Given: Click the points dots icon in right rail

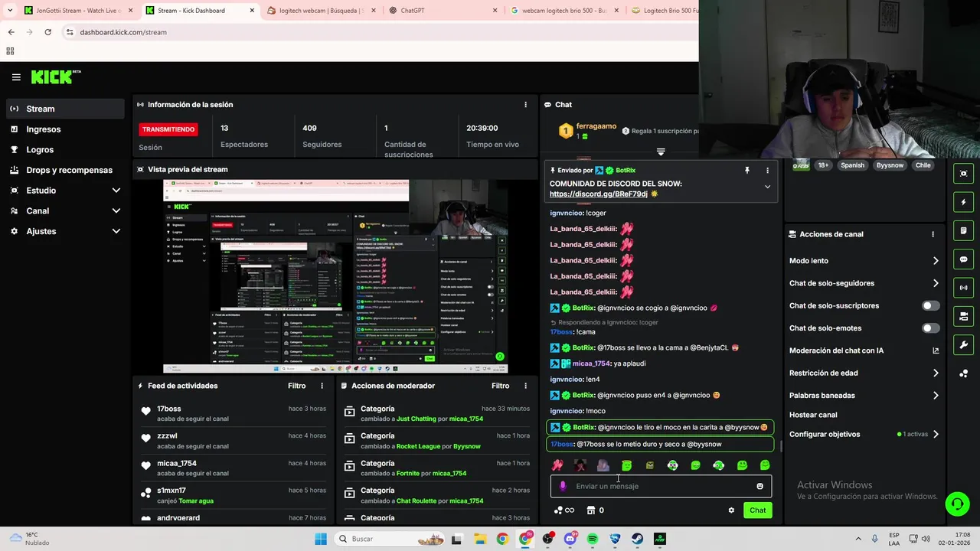Looking at the screenshot, I should click(963, 373).
